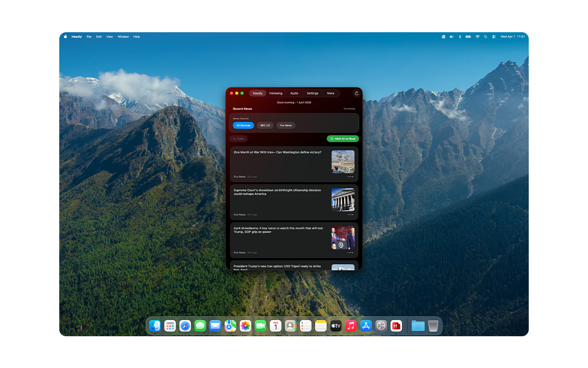The height and width of the screenshot is (368, 588).
Task: Open 'April showdowns: 4 key races' headline
Action: (278, 230)
